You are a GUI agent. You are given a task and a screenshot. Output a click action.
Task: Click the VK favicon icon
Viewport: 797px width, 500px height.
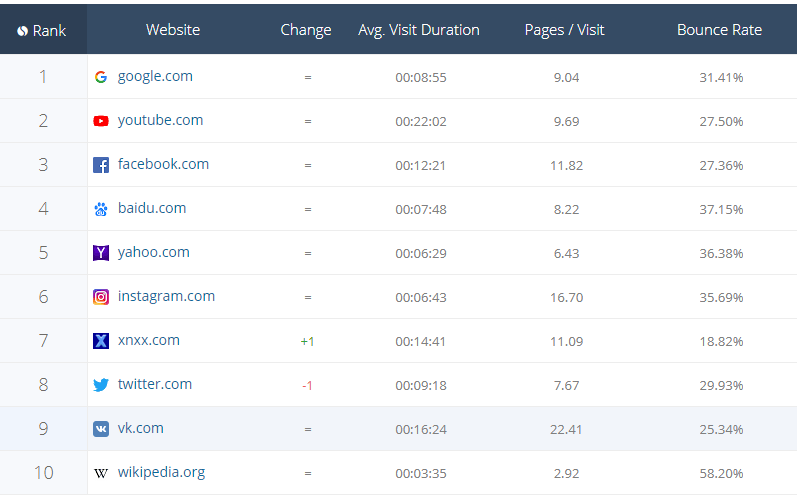coord(101,429)
